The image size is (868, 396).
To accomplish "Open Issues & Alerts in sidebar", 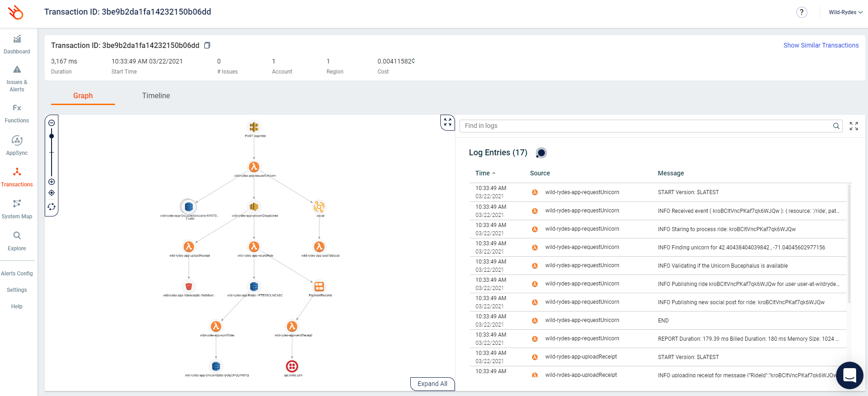I will point(17,79).
